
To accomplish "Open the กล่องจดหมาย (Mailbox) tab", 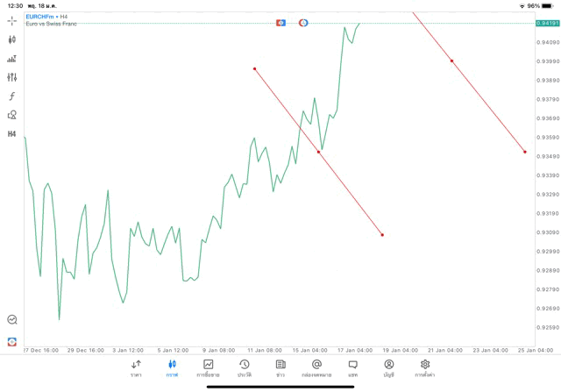I will [x=316, y=368].
